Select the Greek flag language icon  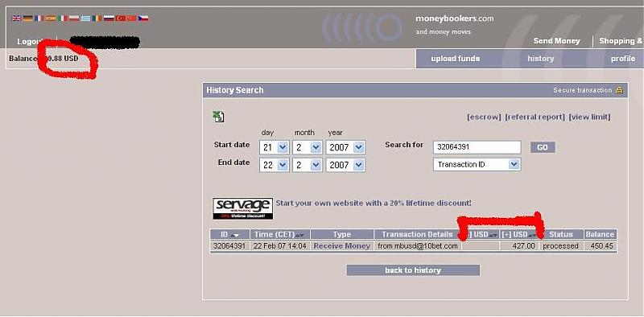pos(85,18)
